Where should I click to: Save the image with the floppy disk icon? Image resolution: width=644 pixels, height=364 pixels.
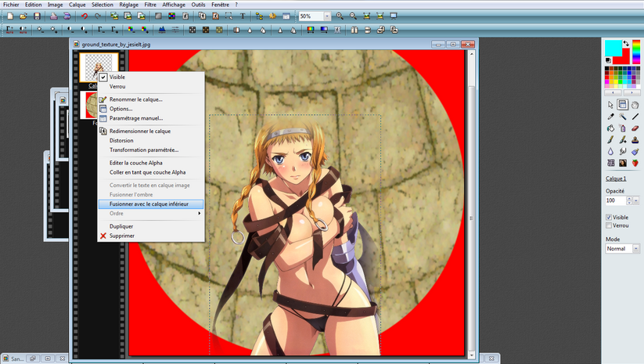click(x=37, y=16)
